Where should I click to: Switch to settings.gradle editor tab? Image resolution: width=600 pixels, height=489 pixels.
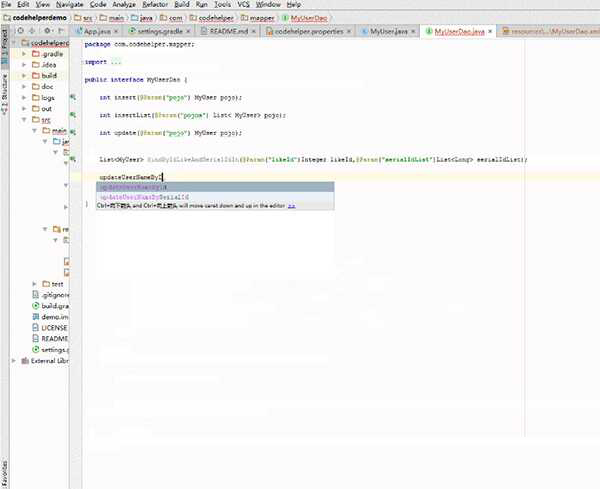click(162, 32)
